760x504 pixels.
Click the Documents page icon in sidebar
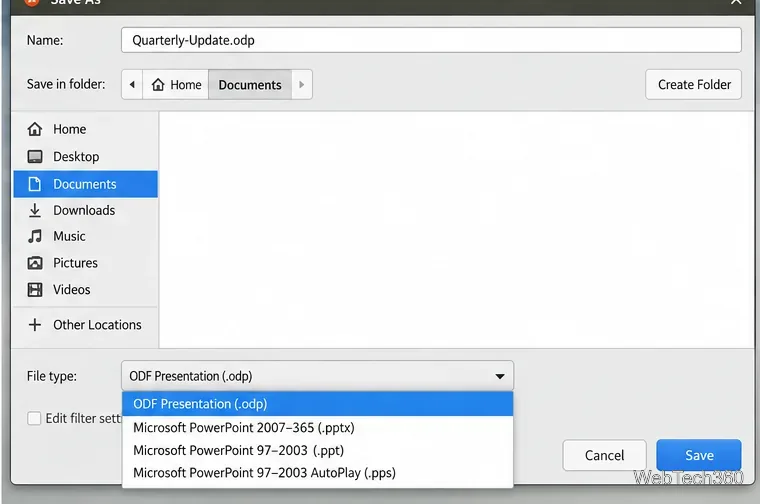pyautogui.click(x=35, y=184)
